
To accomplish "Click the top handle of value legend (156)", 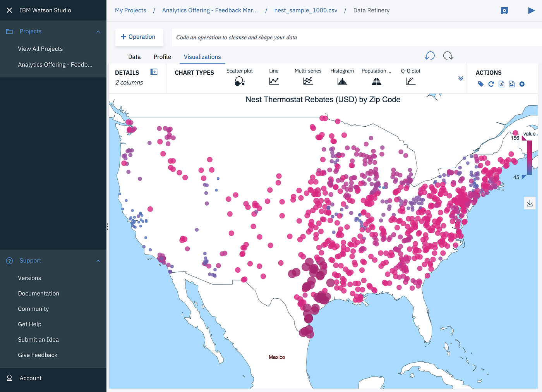I will click(524, 138).
